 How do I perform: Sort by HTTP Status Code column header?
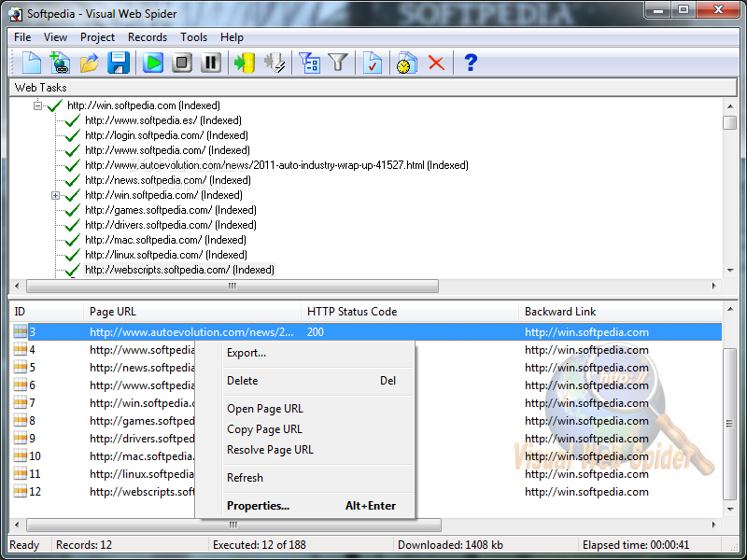point(410,312)
